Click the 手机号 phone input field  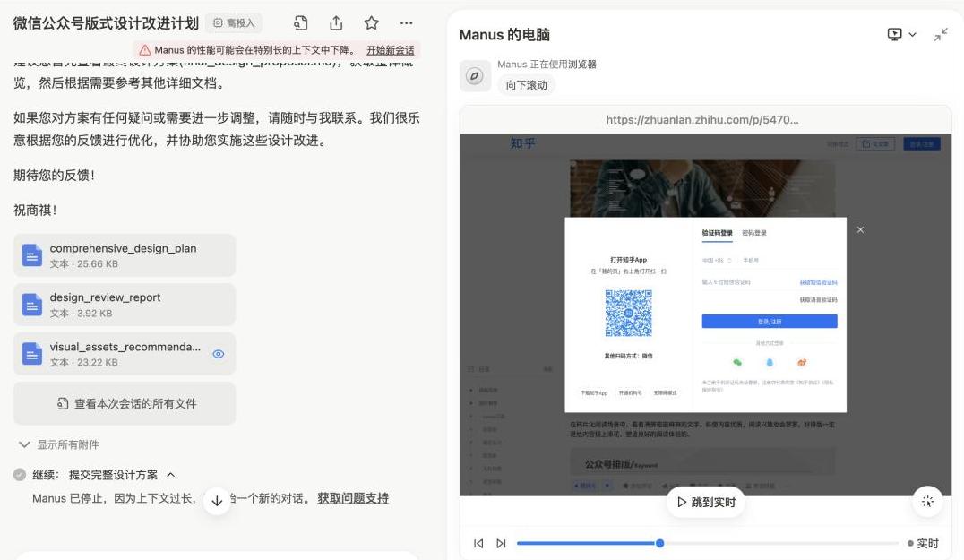tap(789, 261)
